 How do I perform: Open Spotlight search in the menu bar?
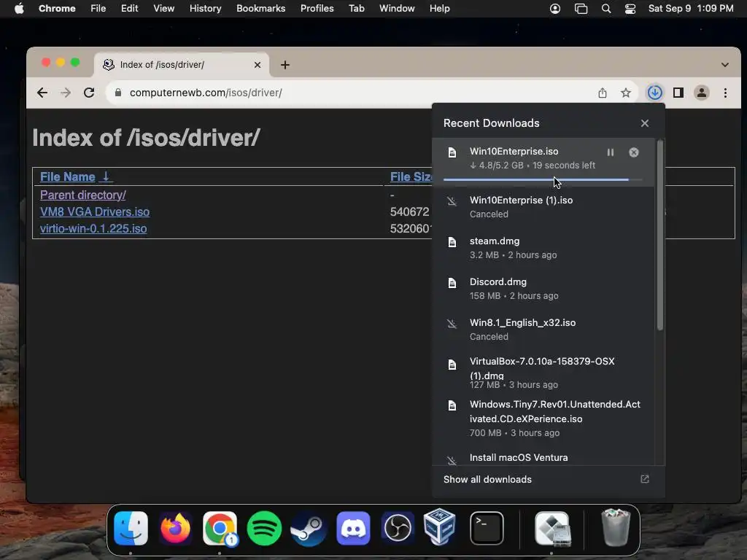606,9
